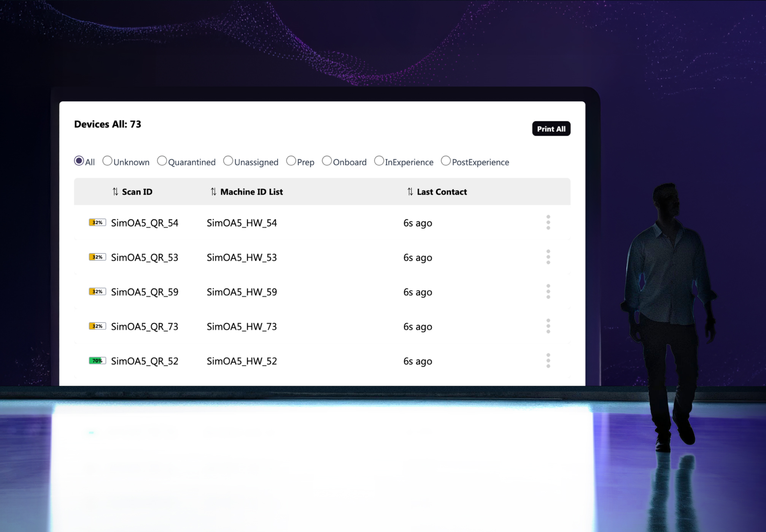Click sort arrows next to Machine ID List
This screenshot has height=532, width=766.
click(213, 192)
